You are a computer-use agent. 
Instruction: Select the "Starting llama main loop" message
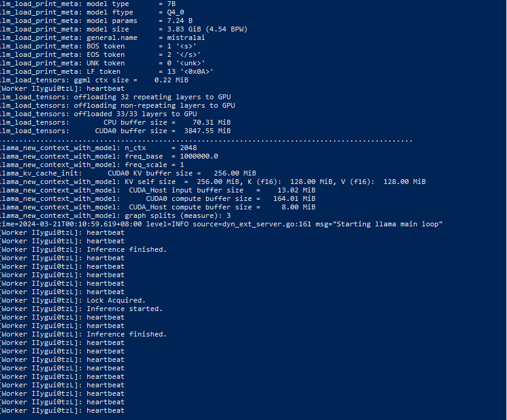pyautogui.click(x=389, y=224)
